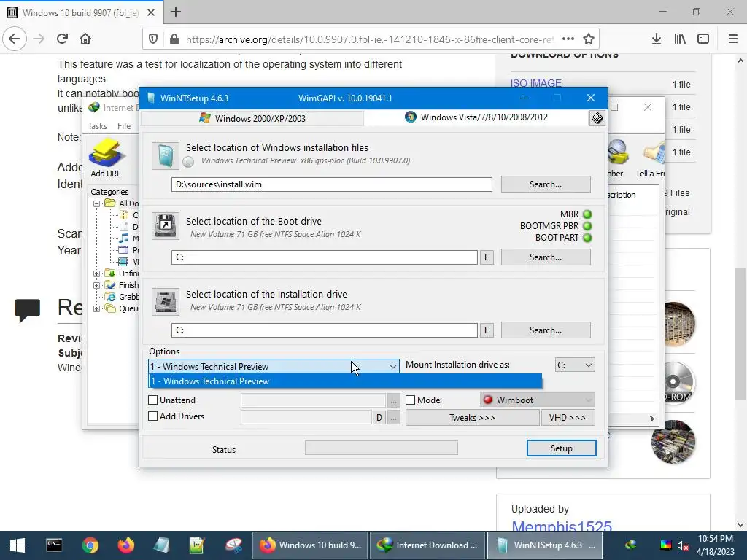747x560 pixels.
Task: Expand Unfinished category in Download Manager
Action: [x=97, y=273]
